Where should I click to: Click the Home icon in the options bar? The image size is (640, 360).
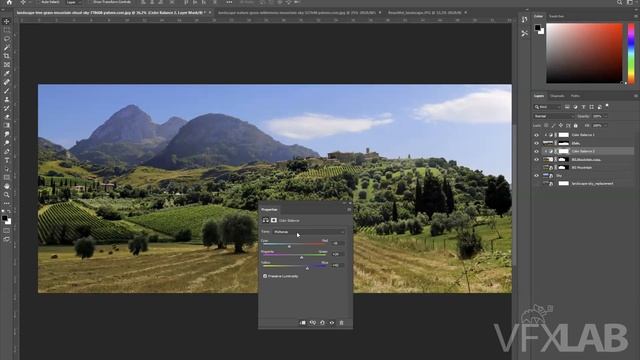(9, 2)
